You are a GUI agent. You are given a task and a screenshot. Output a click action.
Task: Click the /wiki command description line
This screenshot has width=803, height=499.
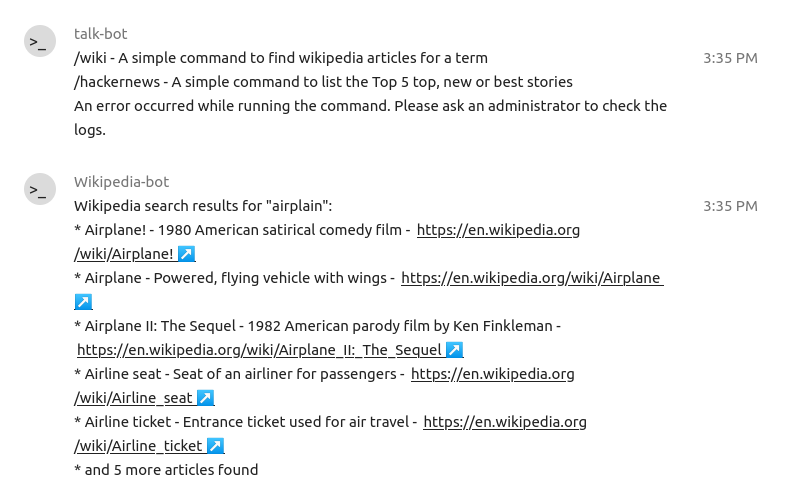click(281, 58)
